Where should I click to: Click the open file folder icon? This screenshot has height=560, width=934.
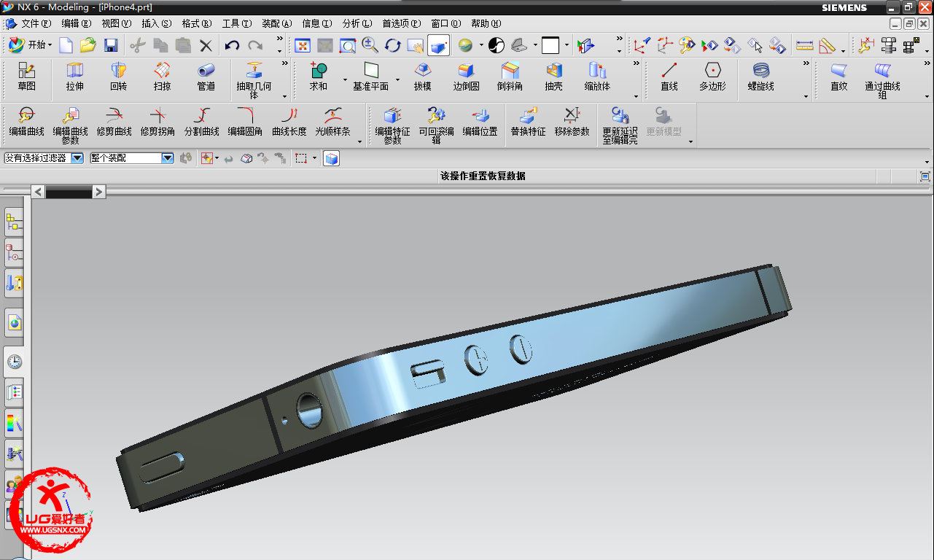click(x=88, y=45)
